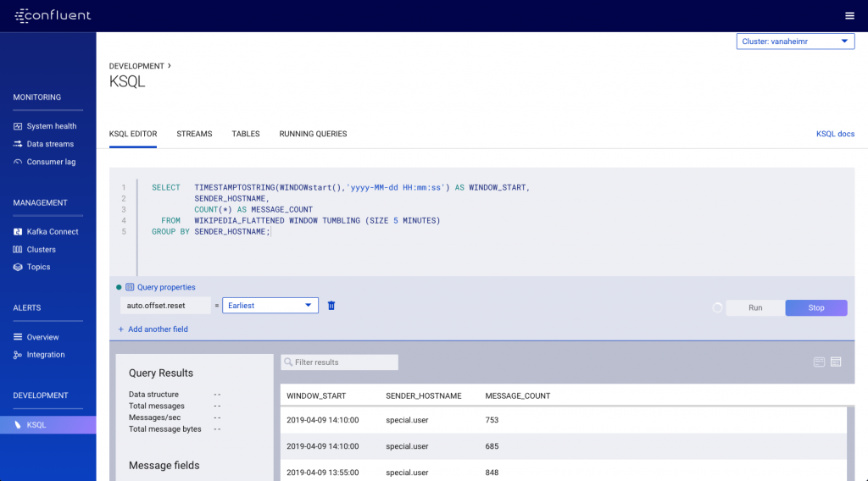The width and height of the screenshot is (868, 481).
Task: Click the plus icon beside Add another field
Action: click(120, 329)
